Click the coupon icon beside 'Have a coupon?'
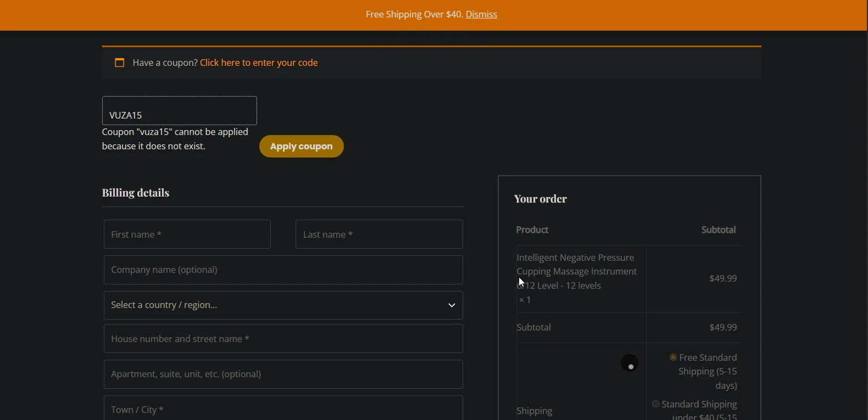 (119, 62)
